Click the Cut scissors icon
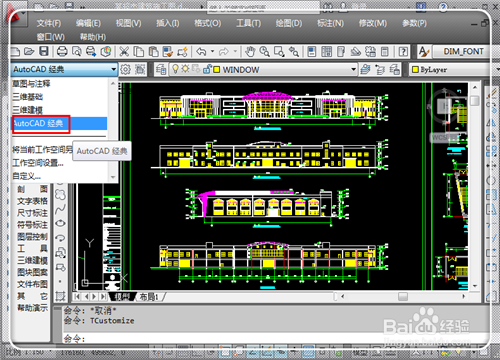 [124, 52]
